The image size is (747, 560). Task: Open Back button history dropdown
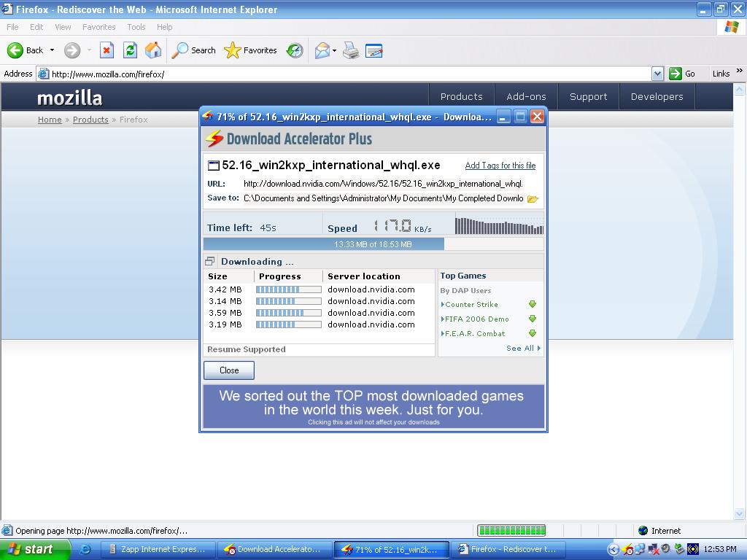coord(52,50)
